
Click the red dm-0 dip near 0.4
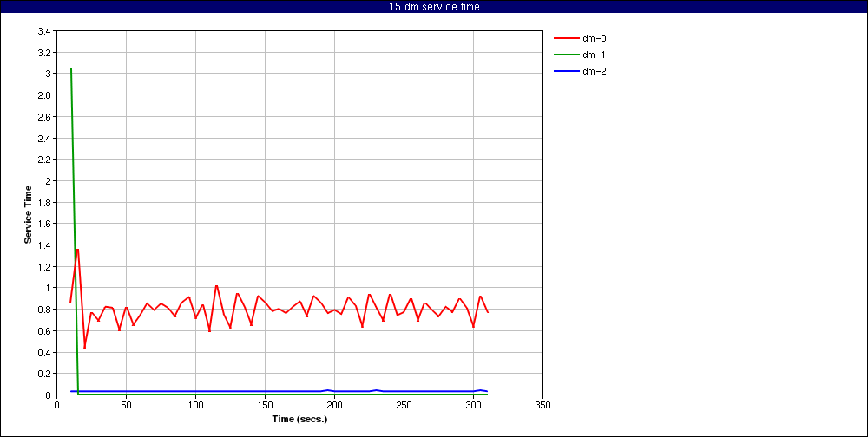point(85,348)
